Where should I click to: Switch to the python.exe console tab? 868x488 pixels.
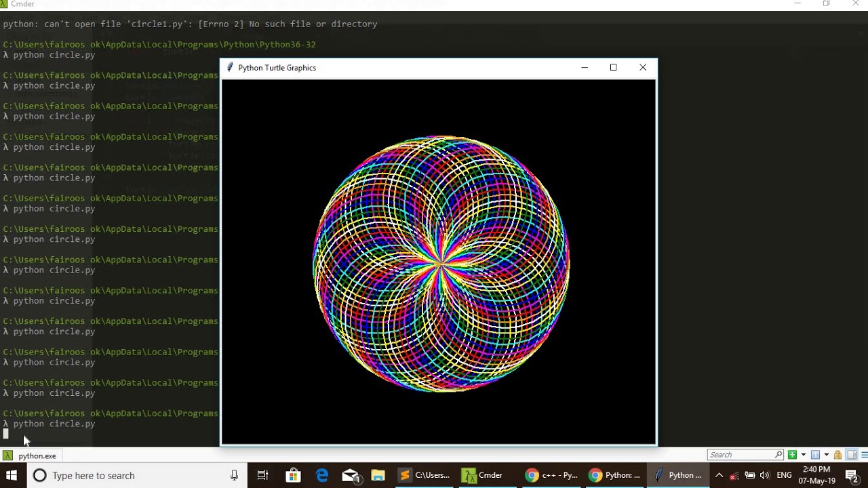click(x=30, y=455)
